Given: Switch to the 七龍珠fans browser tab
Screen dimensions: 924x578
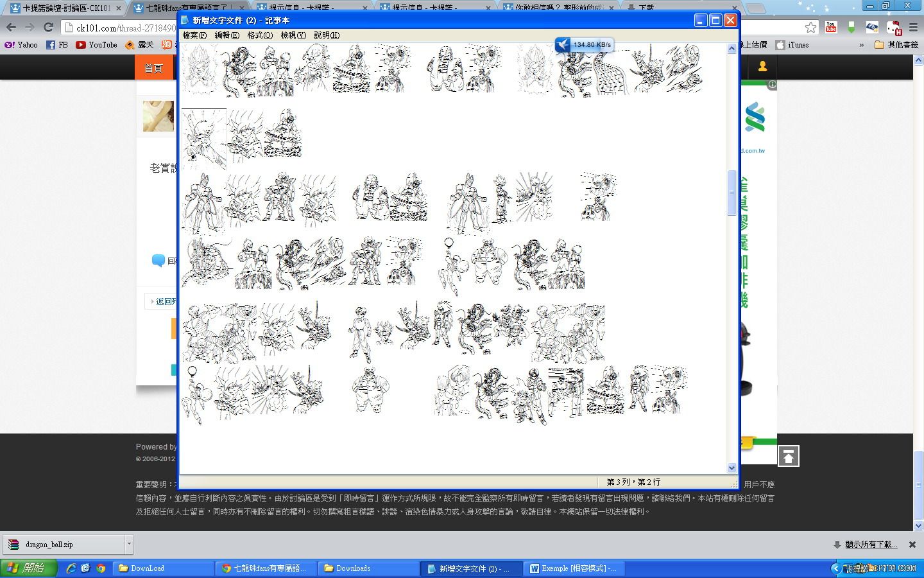Looking at the screenshot, I should click(186, 8).
